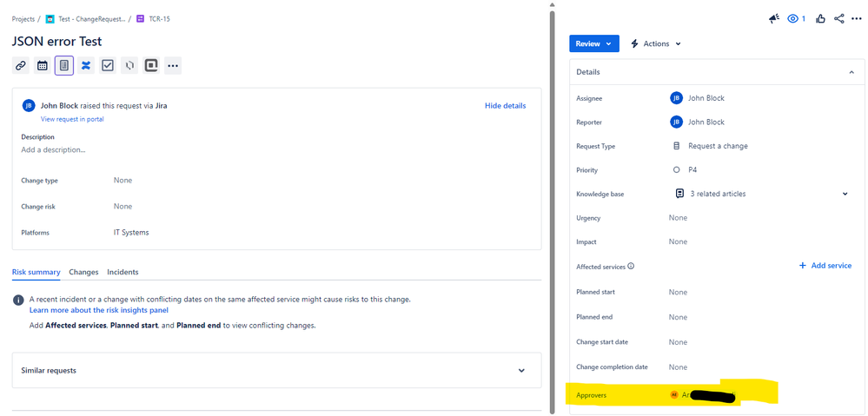Click the IT Systems platforms value
This screenshot has height=416, width=868.
(131, 233)
